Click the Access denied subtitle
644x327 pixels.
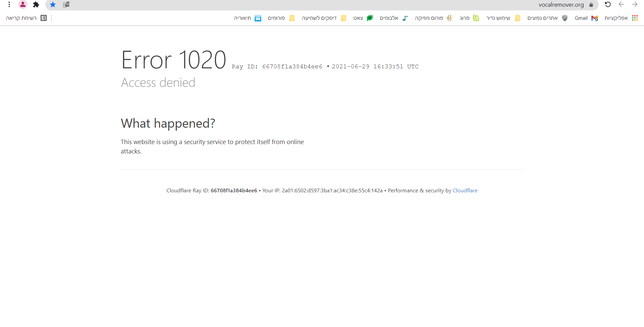point(158,82)
